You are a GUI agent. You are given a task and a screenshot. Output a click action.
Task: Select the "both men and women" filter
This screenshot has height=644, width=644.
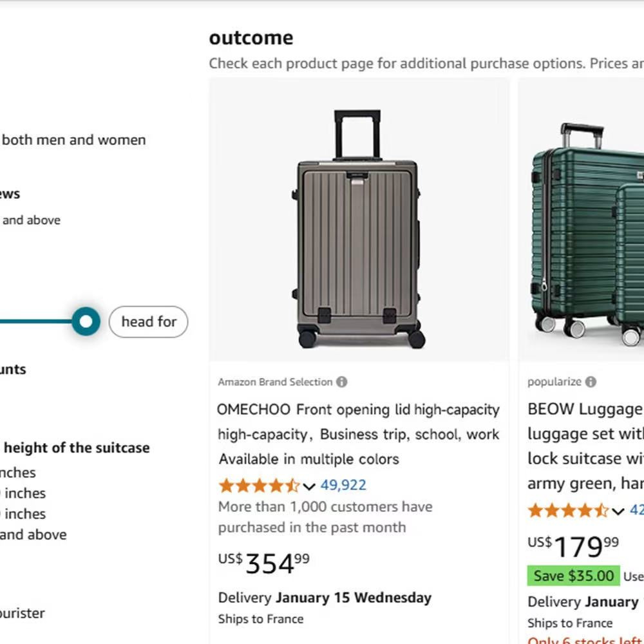point(74,140)
